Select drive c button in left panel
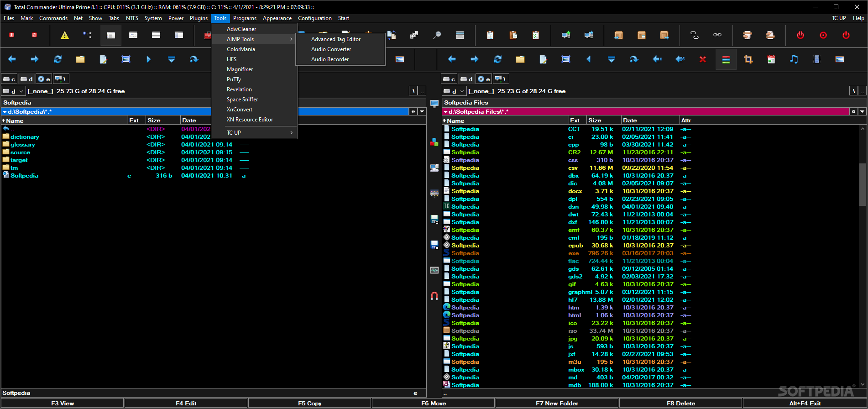The image size is (868, 409). 9,79
